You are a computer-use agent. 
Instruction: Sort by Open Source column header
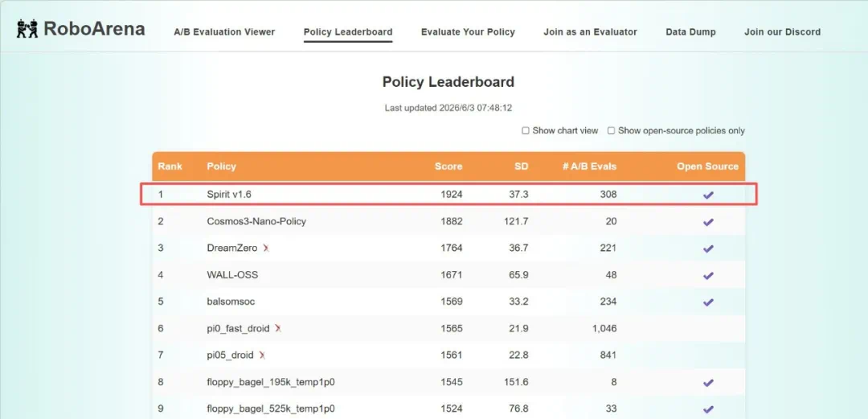point(707,166)
